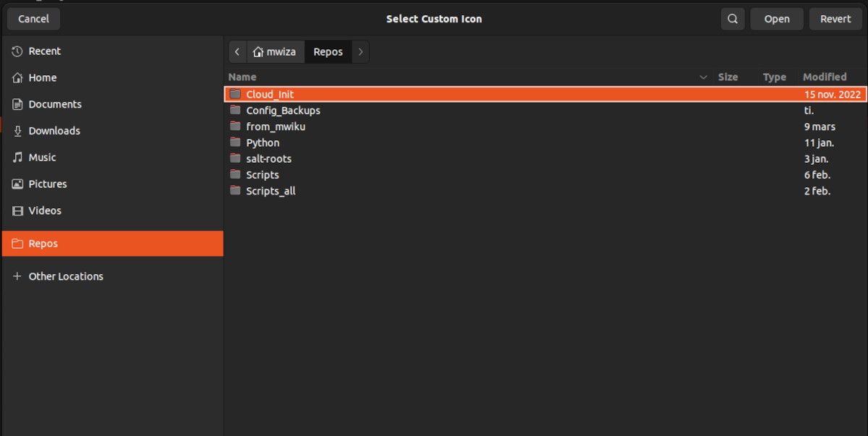Click the Pictures icon in sidebar
Image resolution: width=868 pixels, height=436 pixels.
coord(17,184)
